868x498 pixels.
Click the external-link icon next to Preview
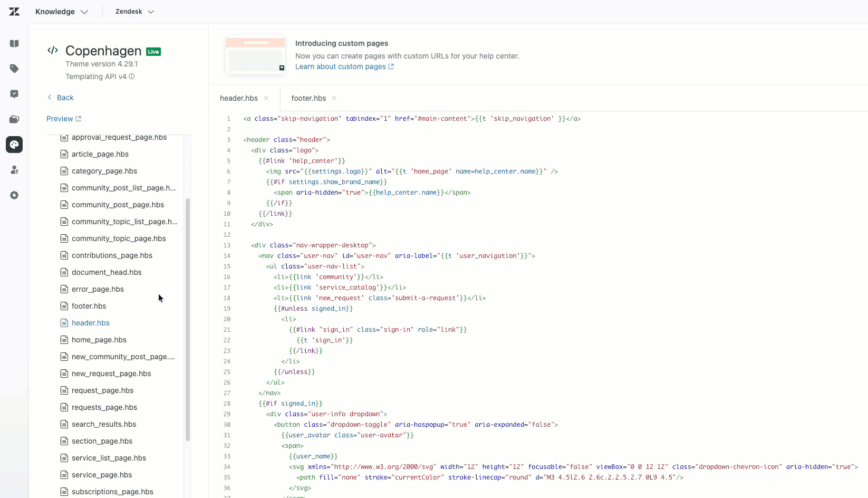[78, 119]
